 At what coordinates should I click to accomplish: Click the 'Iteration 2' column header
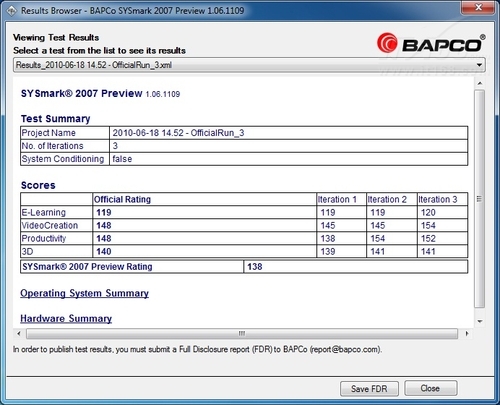387,199
